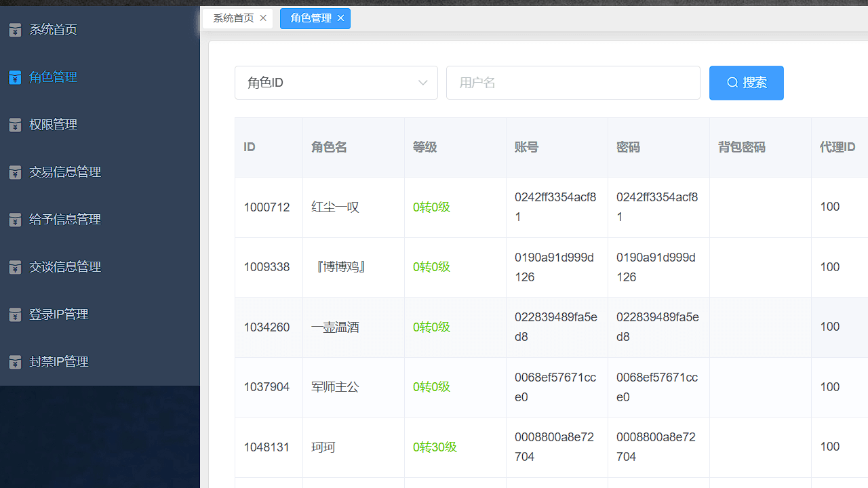Select the 交谈信息管理 sidebar icon
Screen dimensions: 868x488
15,267
